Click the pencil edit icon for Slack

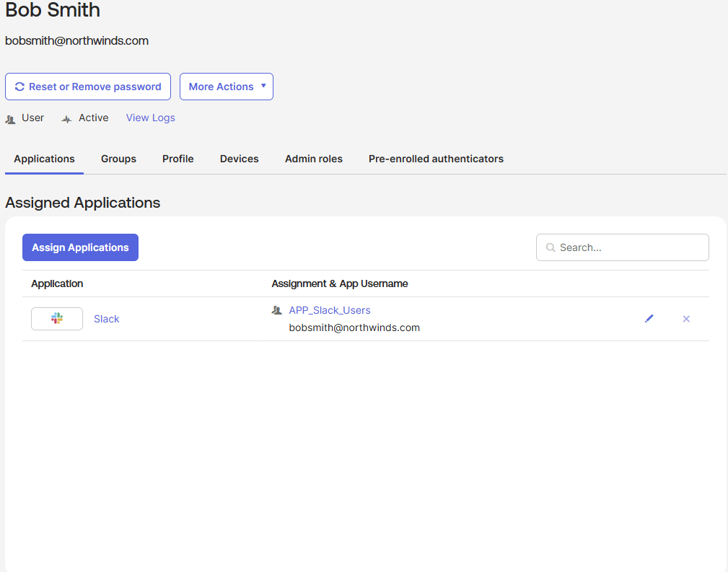(649, 319)
